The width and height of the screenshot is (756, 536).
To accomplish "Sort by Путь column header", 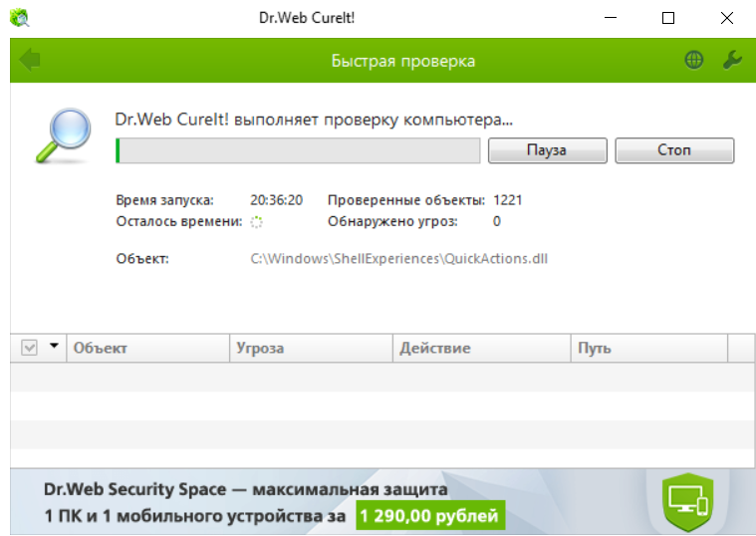I will point(649,348).
